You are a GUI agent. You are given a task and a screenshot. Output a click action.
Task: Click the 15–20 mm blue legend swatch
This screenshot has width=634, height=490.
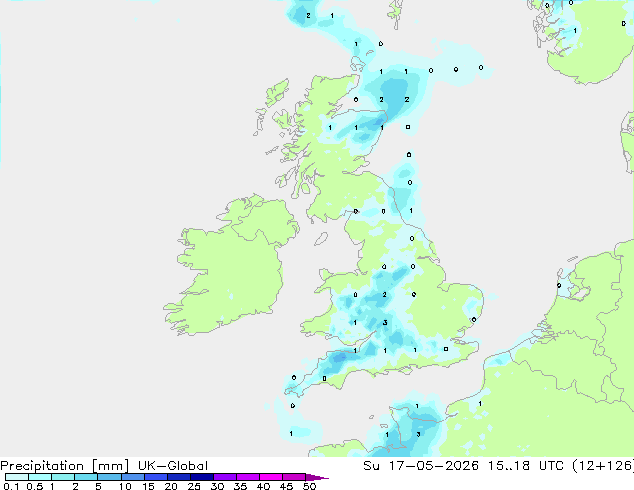(155, 477)
